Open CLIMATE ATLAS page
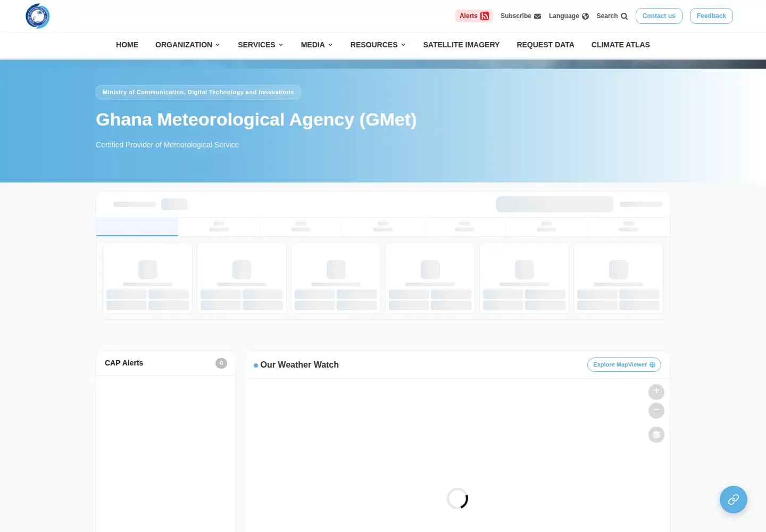The image size is (766, 532). (620, 45)
